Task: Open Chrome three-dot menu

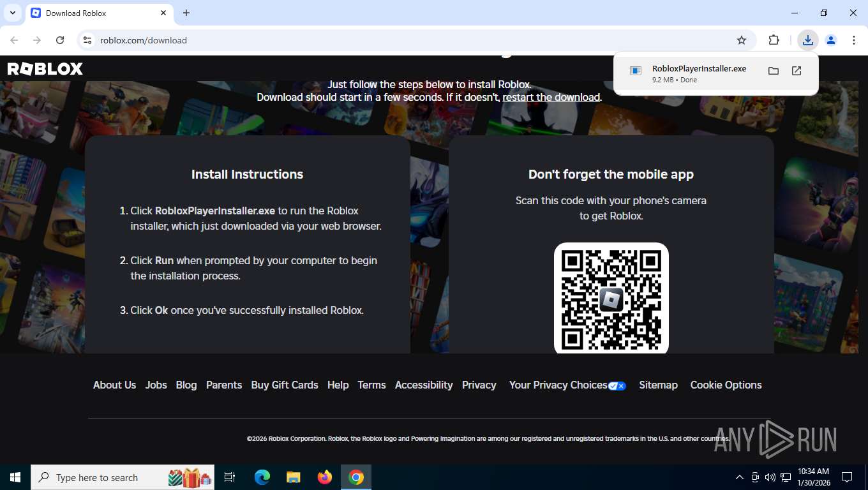Action: 854,40
